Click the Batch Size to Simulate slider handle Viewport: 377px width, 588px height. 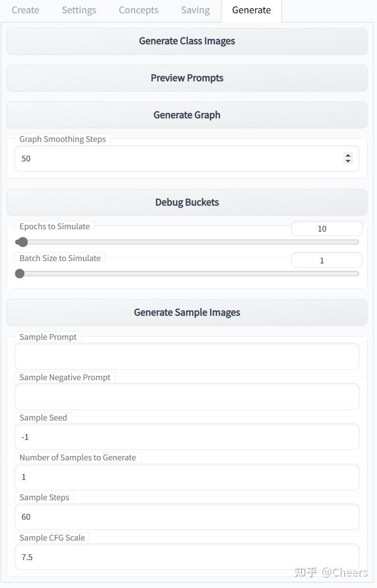point(19,273)
